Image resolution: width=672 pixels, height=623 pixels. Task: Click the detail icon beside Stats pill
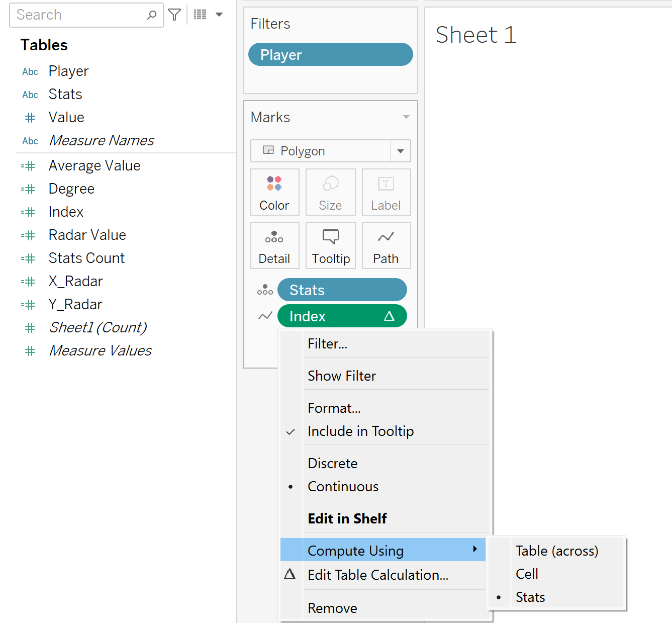click(265, 290)
